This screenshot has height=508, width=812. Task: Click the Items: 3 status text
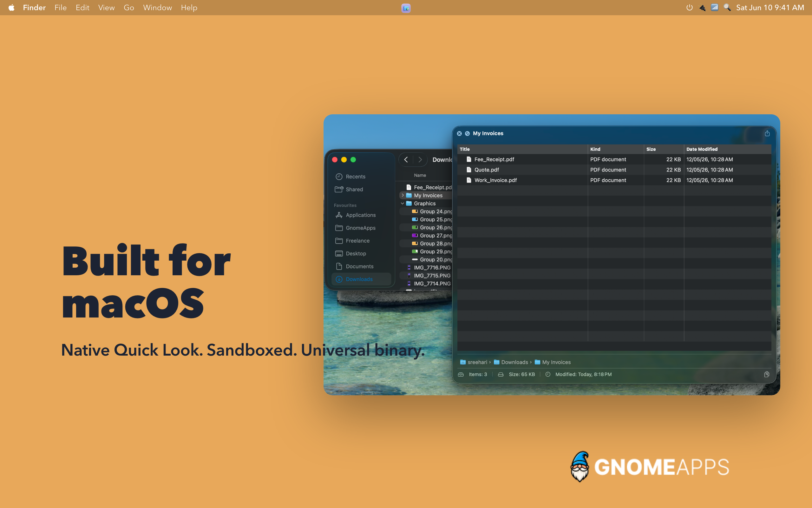pyautogui.click(x=478, y=374)
